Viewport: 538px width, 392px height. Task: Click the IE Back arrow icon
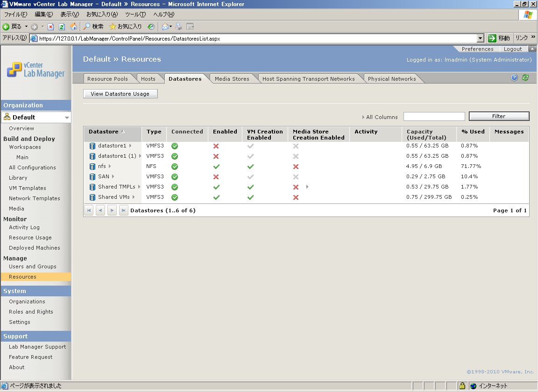6,27
